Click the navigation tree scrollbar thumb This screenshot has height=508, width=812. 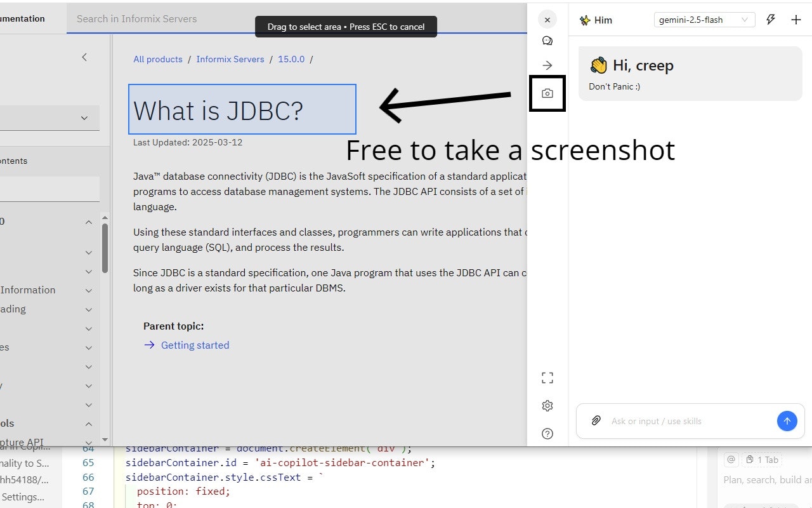click(105, 248)
